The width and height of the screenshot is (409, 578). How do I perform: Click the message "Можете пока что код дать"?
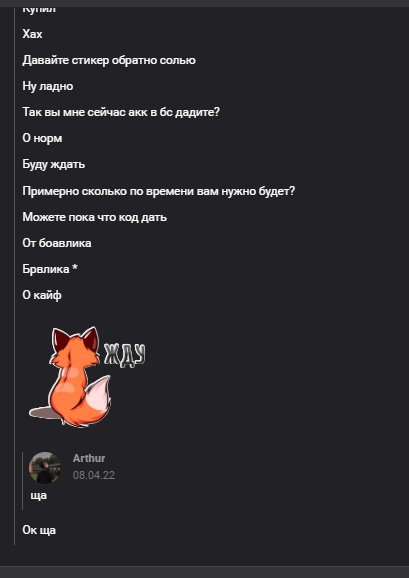coord(95,217)
